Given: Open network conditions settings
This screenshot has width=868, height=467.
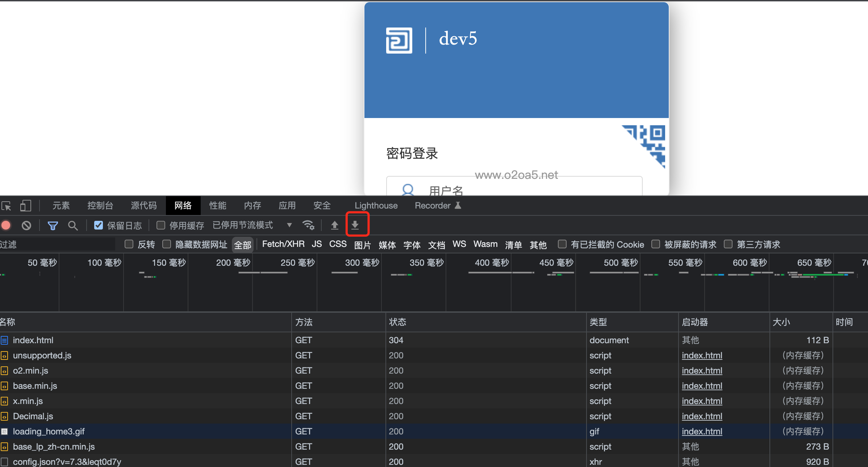Looking at the screenshot, I should coord(308,225).
